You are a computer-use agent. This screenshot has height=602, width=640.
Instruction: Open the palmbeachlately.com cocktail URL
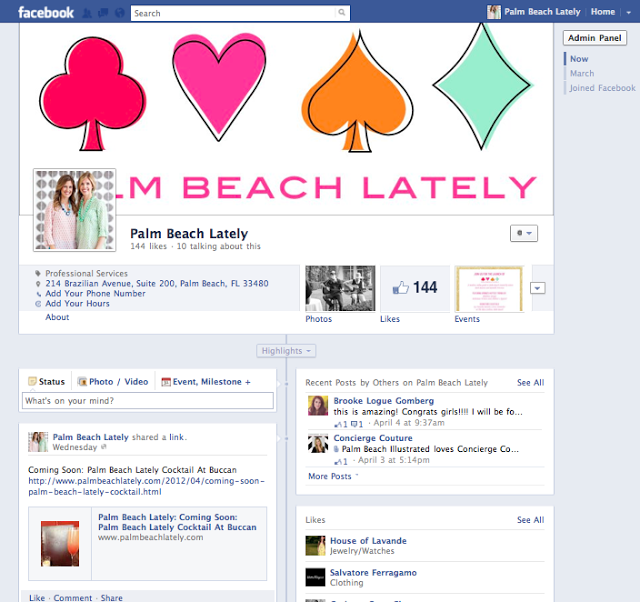pyautogui.click(x=147, y=486)
